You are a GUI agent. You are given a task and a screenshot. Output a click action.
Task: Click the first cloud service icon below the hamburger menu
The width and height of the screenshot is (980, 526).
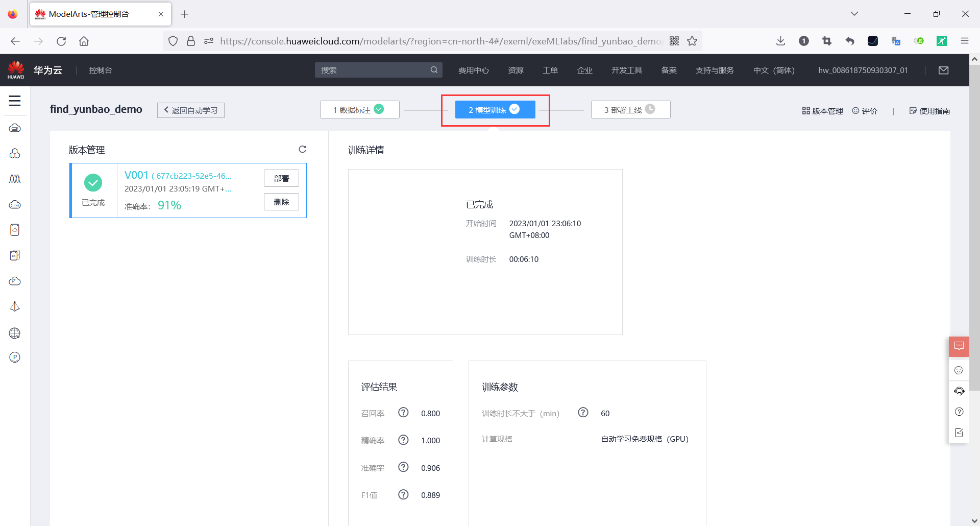[x=15, y=128]
